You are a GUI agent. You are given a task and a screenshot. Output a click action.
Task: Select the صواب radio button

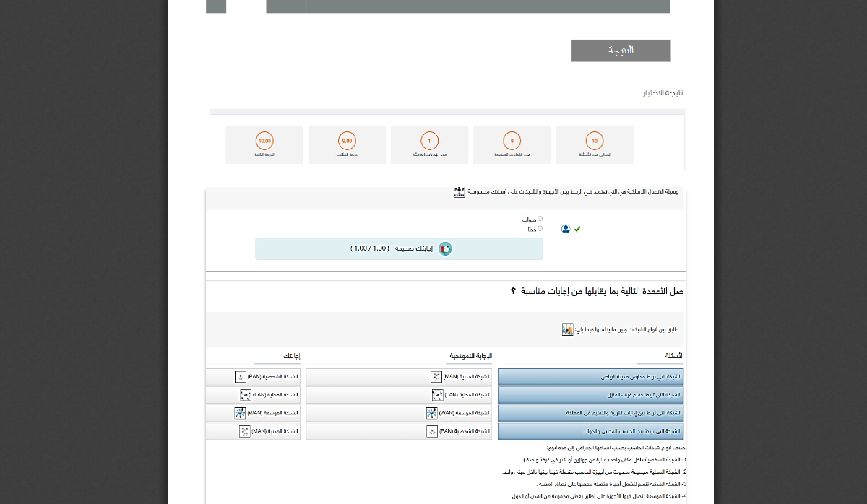coord(540,218)
